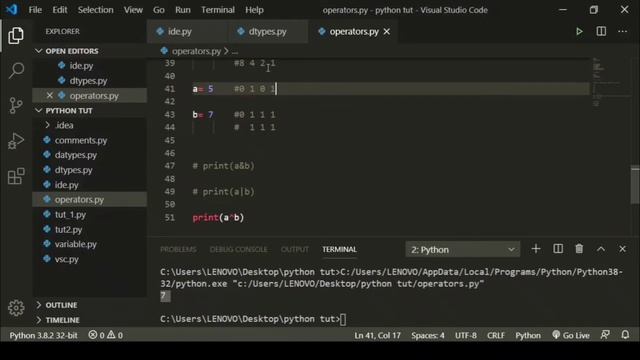Click line 51 print(a^b) code
Screen dimensions: 640x360
(218, 217)
